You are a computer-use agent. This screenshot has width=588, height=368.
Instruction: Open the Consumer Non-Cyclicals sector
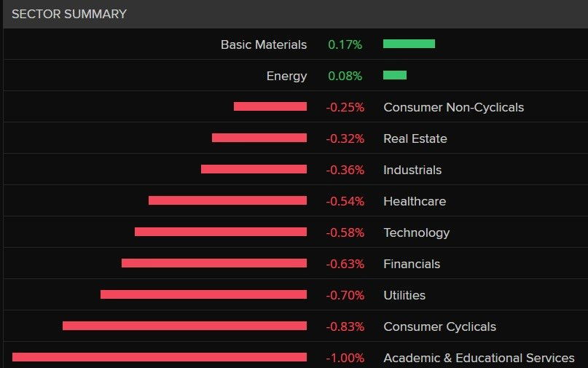[453, 107]
